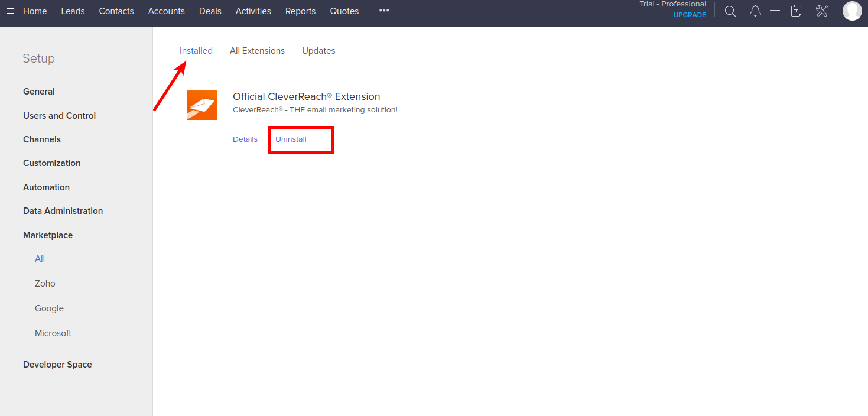The width and height of the screenshot is (868, 416).
Task: Open the calendar icon
Action: point(796,11)
